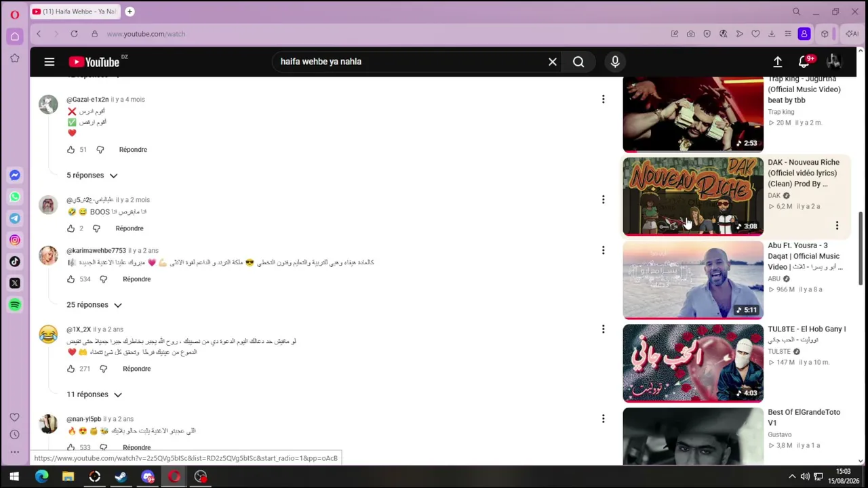This screenshot has height=488, width=868.
Task: Open the YouTube guide hamburger menu
Action: point(50,62)
